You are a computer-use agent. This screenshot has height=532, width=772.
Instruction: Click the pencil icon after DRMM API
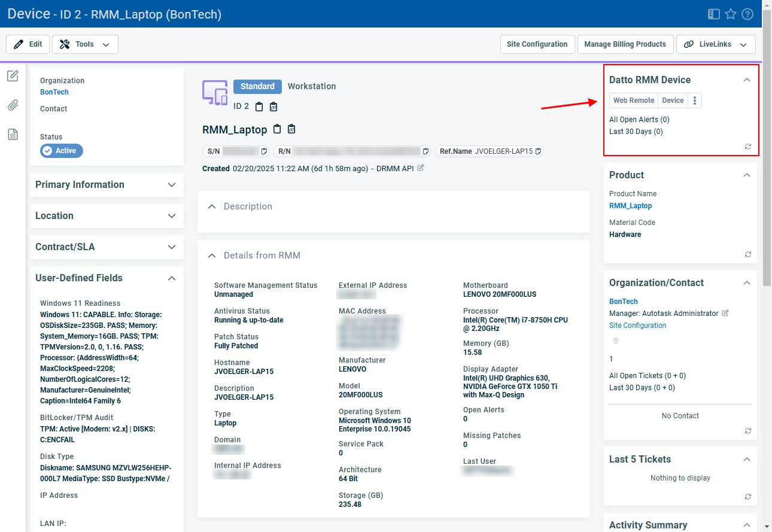tap(421, 168)
